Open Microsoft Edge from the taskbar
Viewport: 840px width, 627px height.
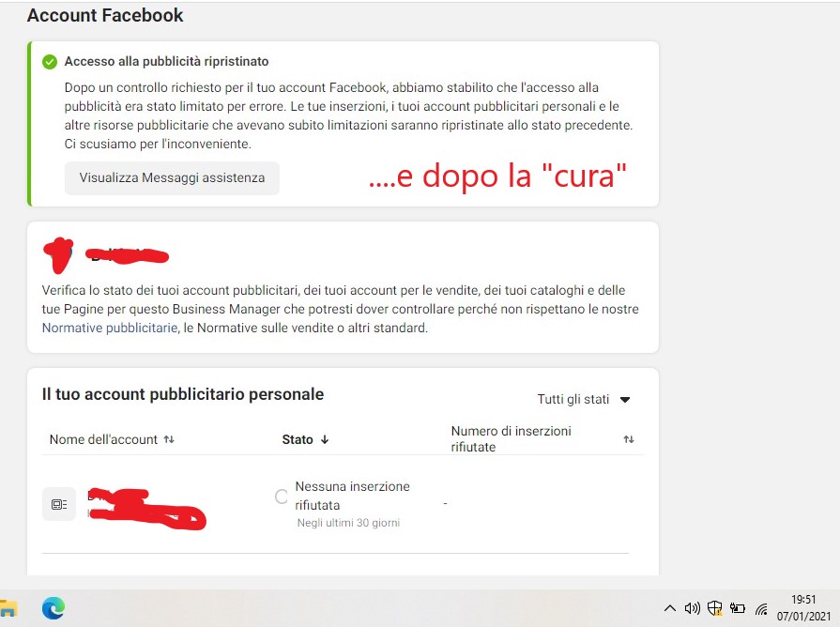[53, 608]
